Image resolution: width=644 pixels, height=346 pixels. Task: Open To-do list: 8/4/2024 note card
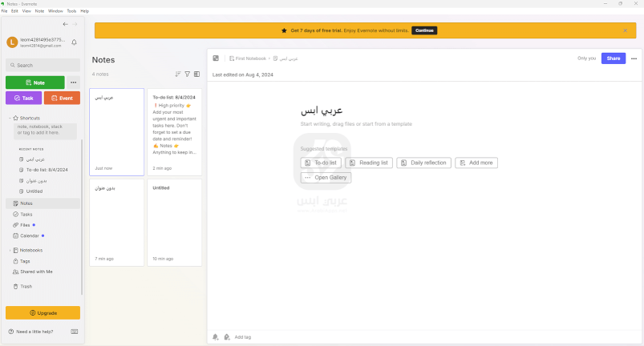[175, 132]
